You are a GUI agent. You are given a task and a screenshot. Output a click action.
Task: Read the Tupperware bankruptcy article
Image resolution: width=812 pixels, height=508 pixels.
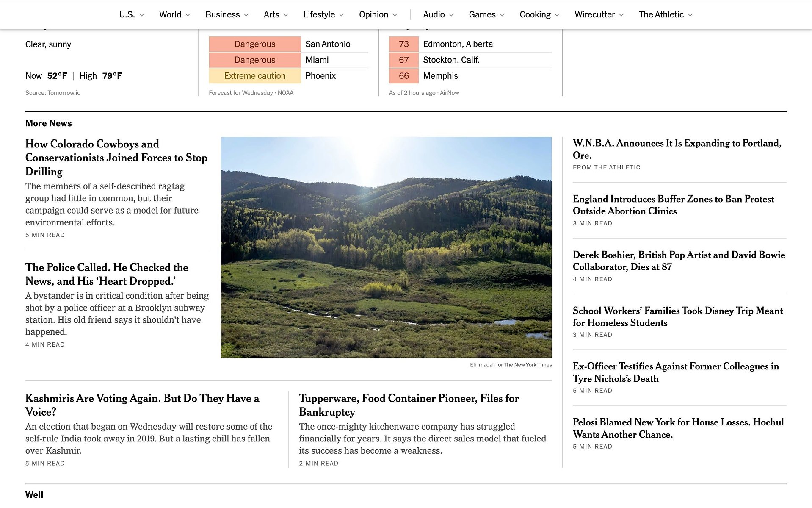409,405
